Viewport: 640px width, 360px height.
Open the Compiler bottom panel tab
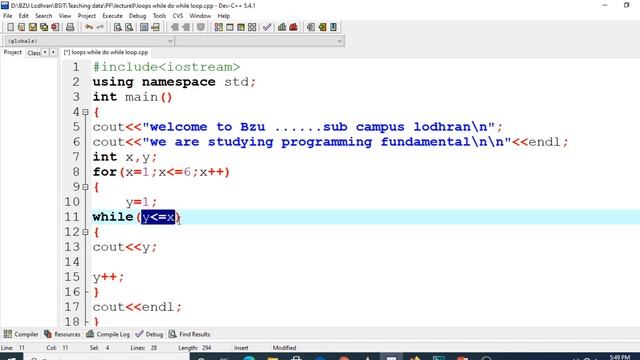click(x=21, y=334)
